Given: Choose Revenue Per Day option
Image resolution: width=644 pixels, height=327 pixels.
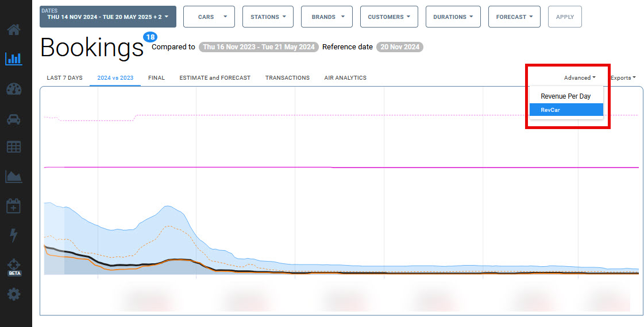Looking at the screenshot, I should click(x=565, y=96).
